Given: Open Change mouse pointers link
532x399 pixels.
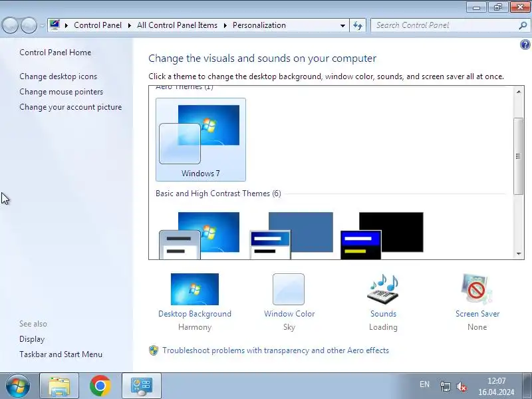Looking at the screenshot, I should [61, 92].
